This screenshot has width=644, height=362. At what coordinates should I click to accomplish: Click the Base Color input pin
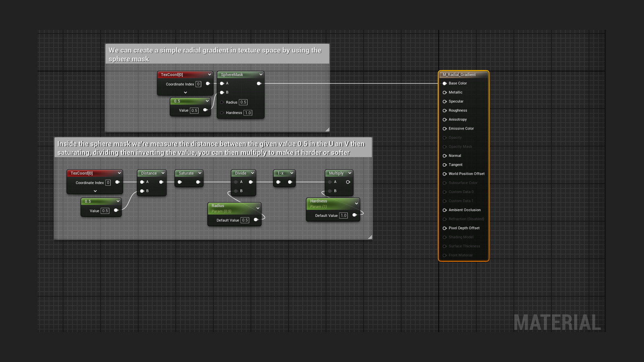[445, 83]
